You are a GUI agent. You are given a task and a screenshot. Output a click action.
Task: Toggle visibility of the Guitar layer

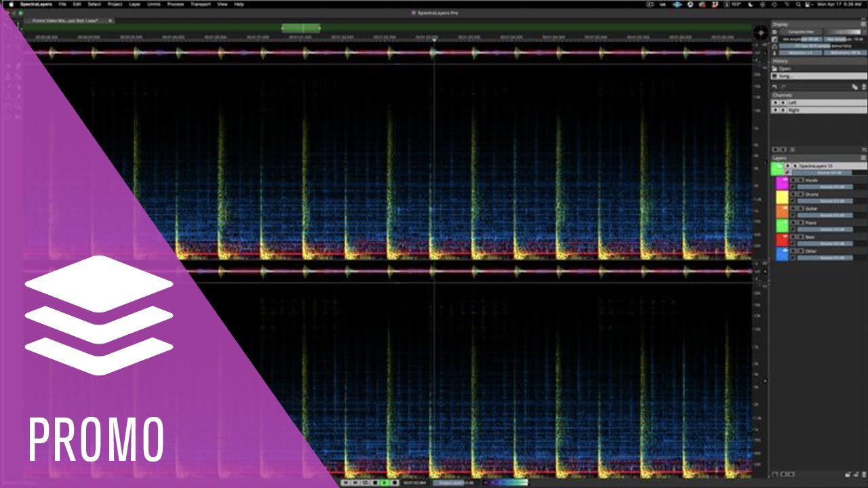793,209
